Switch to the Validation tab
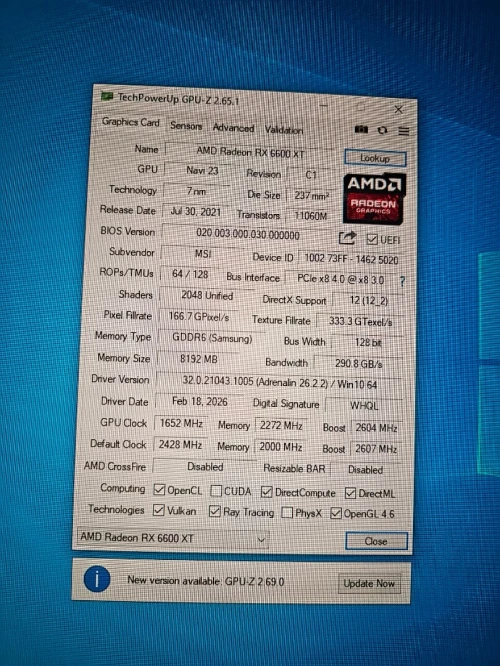Viewport: 500px width, 666px height. (x=284, y=130)
